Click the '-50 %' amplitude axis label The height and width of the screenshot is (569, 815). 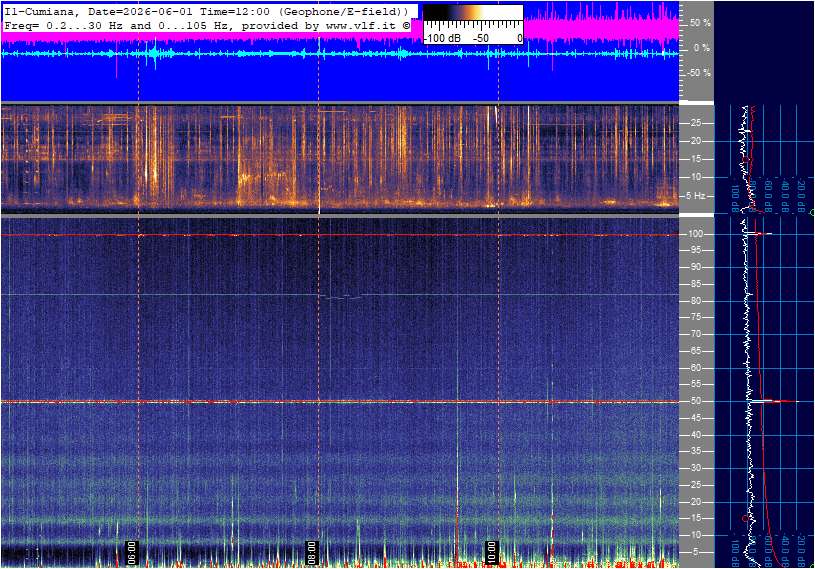pyautogui.click(x=699, y=73)
